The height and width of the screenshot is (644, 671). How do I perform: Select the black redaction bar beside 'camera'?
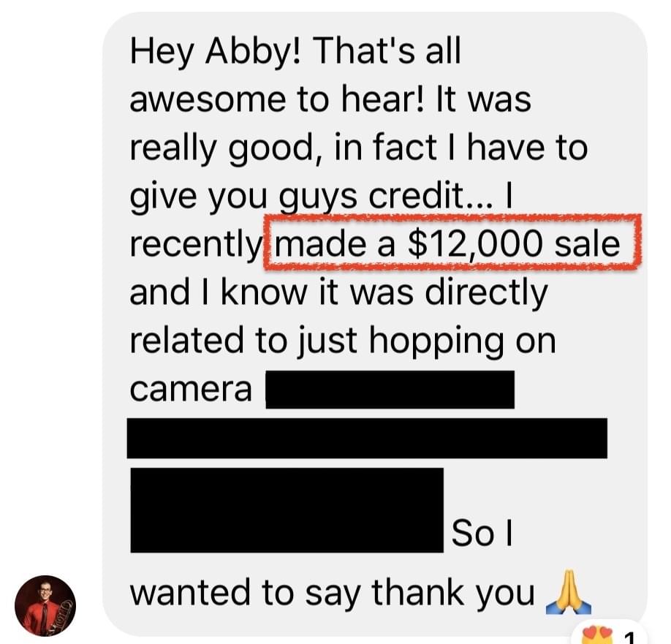(390, 390)
